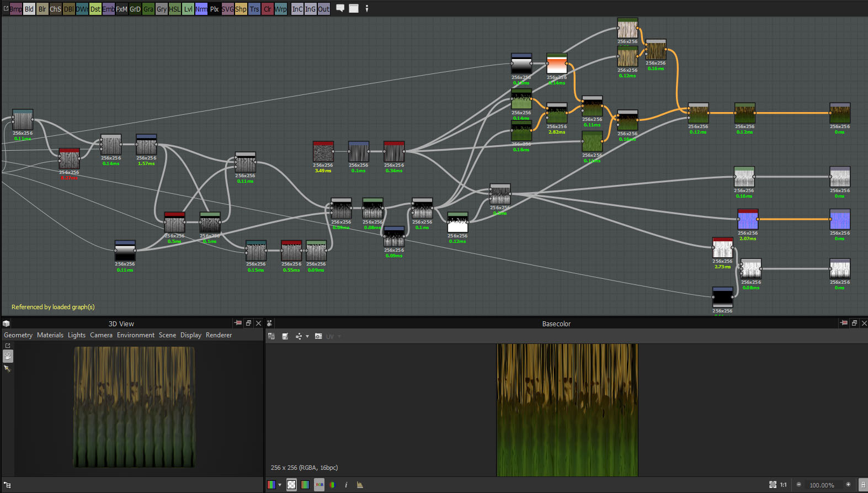Zoom out of the 2D view
The height and width of the screenshot is (493, 868).
coord(798,485)
